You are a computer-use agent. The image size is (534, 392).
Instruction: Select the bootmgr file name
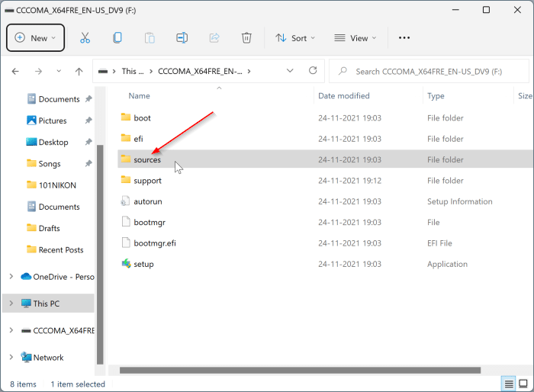150,223
